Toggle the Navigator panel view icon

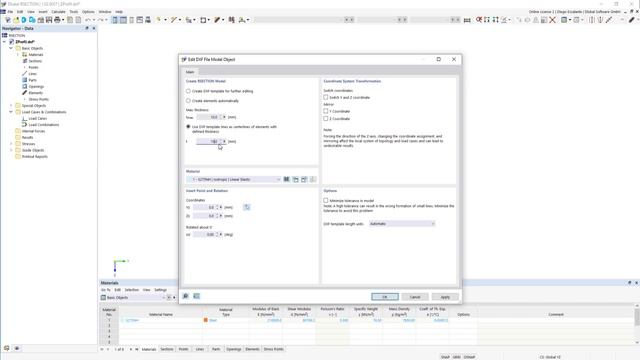coord(115,20)
